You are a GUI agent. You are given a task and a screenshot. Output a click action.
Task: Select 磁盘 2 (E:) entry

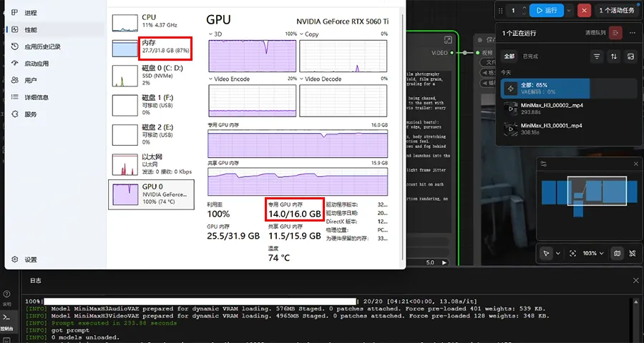click(151, 135)
